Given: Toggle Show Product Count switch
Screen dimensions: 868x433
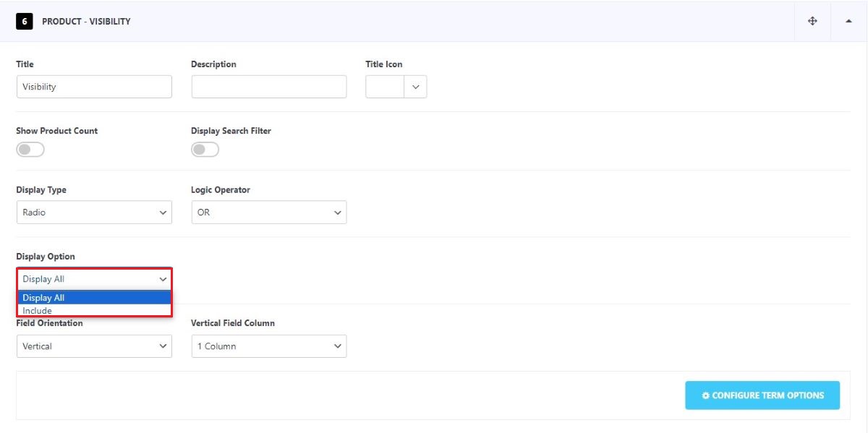Looking at the screenshot, I should click(x=30, y=150).
